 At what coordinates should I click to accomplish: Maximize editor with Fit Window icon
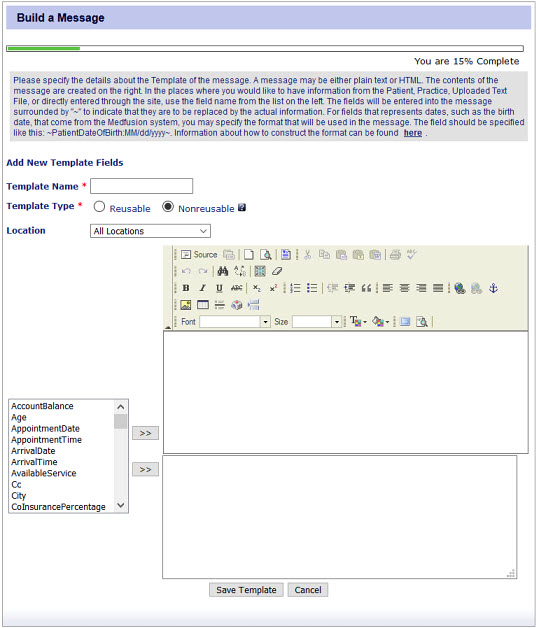coord(405,322)
